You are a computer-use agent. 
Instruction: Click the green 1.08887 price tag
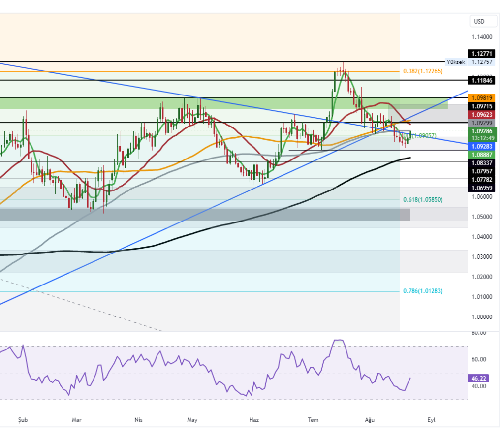click(x=481, y=155)
